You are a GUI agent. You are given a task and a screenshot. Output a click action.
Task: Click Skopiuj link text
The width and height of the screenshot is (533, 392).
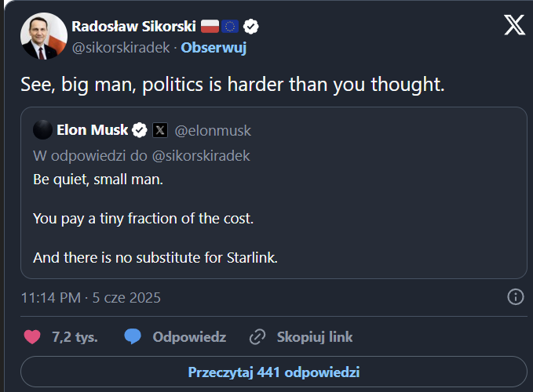click(315, 337)
